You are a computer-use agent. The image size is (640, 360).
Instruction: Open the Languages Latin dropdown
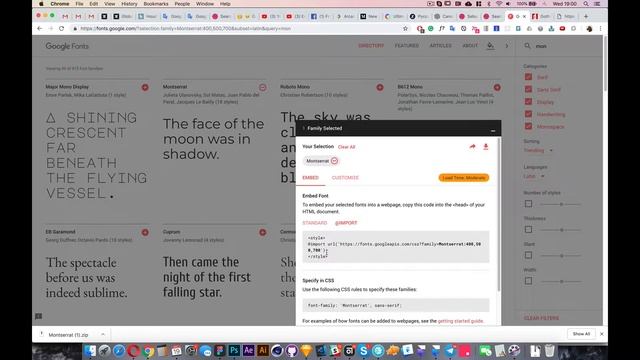pos(534,176)
